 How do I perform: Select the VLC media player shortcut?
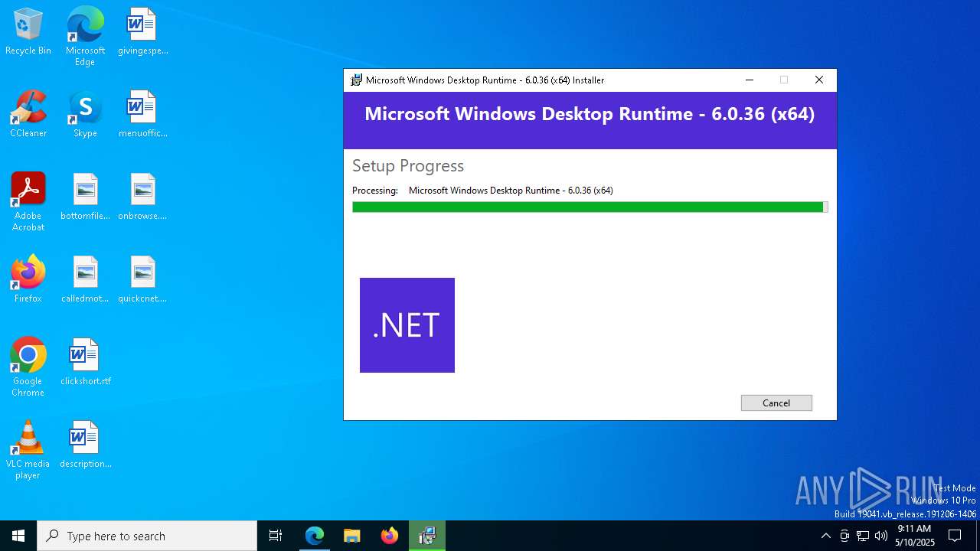click(x=28, y=450)
